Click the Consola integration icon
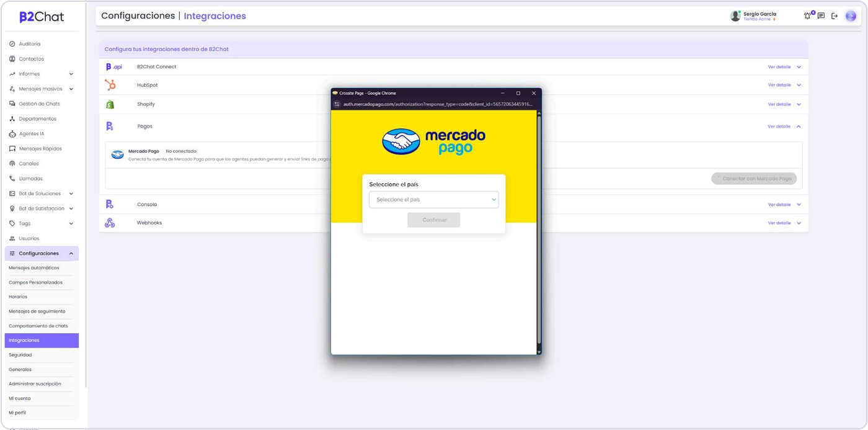868x430 pixels. [x=110, y=204]
